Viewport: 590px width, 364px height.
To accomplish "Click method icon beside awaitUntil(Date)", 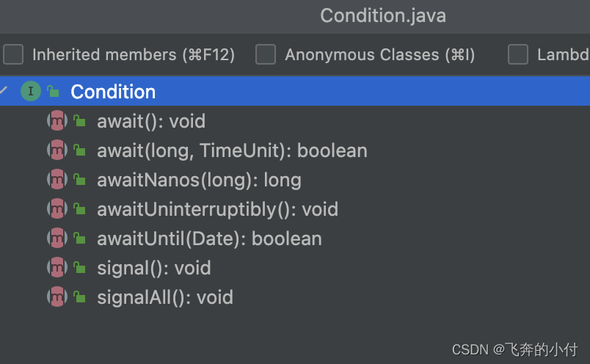I will [57, 239].
